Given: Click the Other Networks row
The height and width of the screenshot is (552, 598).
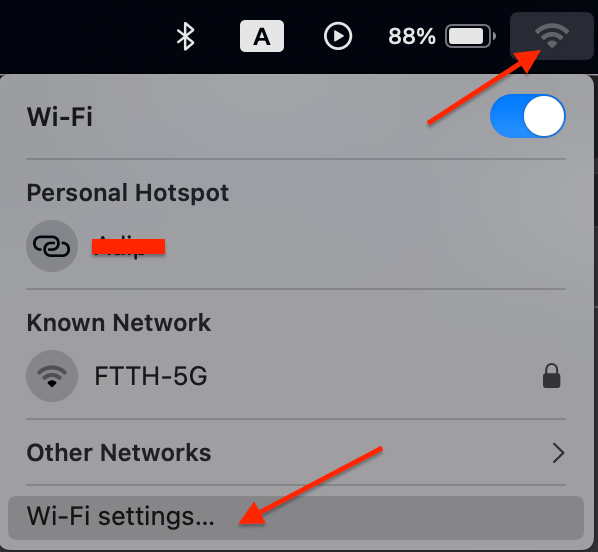Looking at the screenshot, I should pyautogui.click(x=296, y=453).
